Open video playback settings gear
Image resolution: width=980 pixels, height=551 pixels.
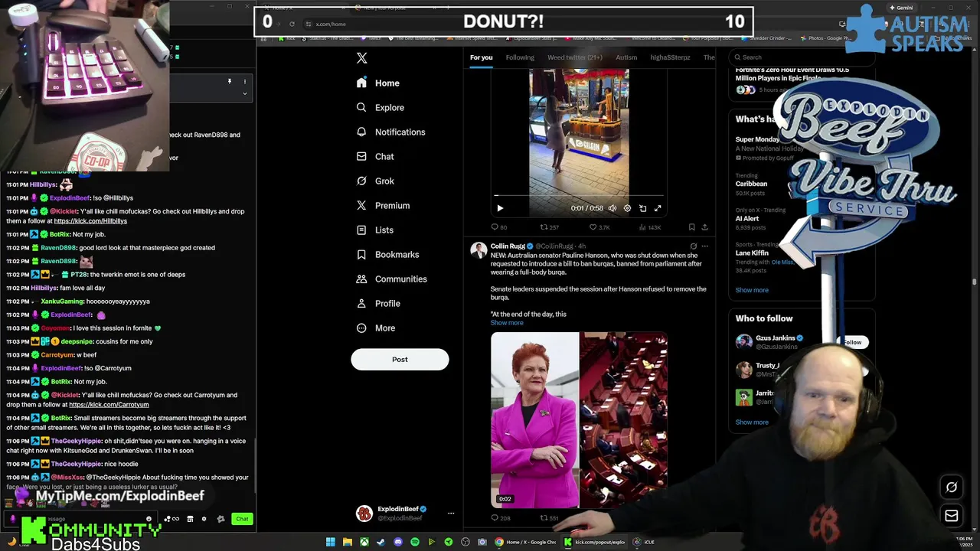point(627,208)
